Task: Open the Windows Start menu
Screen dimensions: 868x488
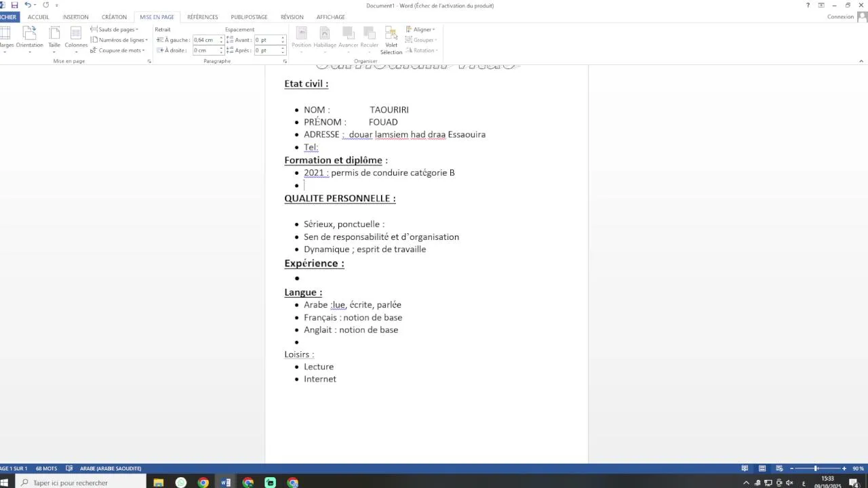Action: (4, 483)
